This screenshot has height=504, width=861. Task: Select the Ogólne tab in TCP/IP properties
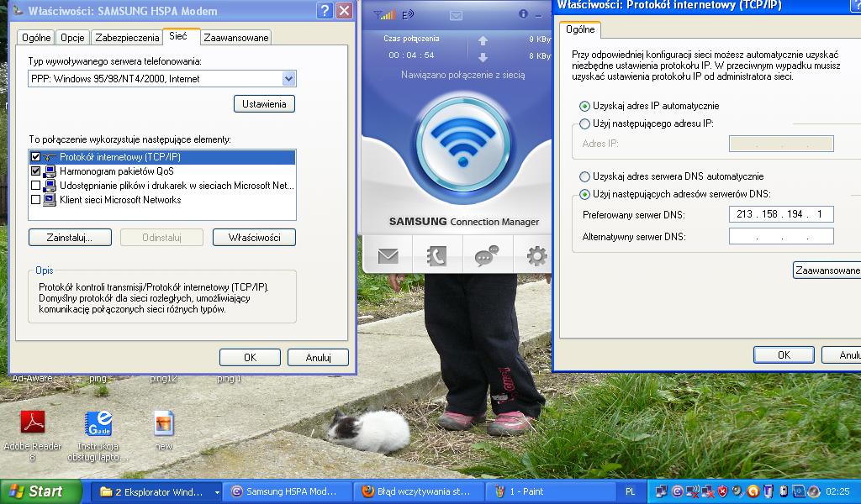[x=580, y=29]
